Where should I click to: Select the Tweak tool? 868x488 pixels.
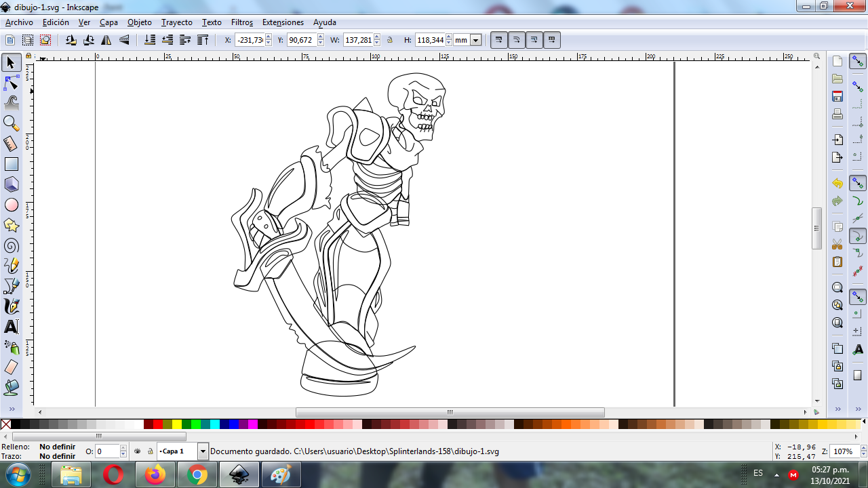click(x=11, y=103)
